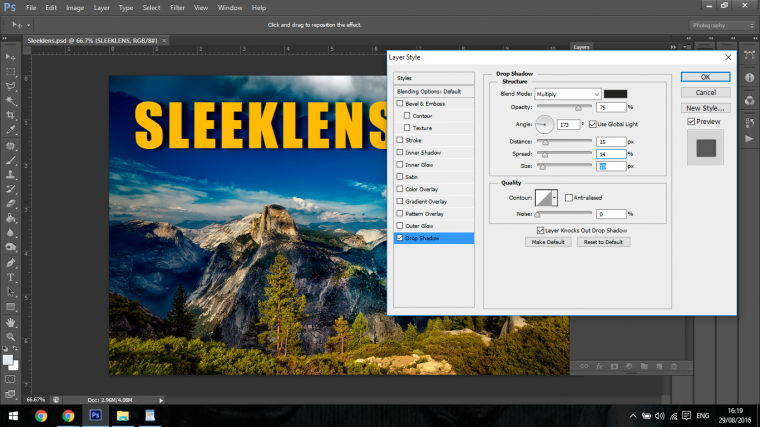The height and width of the screenshot is (427, 760).
Task: Uncheck the Drop Shadow checkbox
Action: 400,237
